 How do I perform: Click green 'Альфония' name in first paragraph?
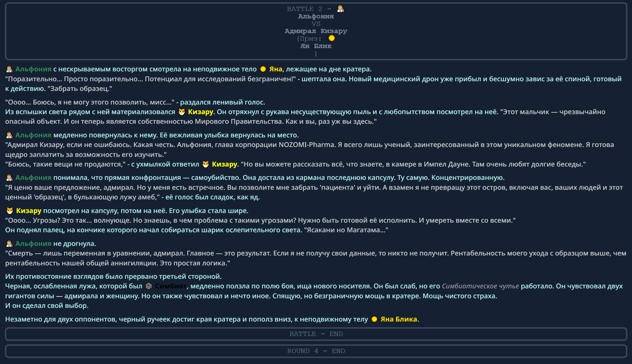[33, 69]
